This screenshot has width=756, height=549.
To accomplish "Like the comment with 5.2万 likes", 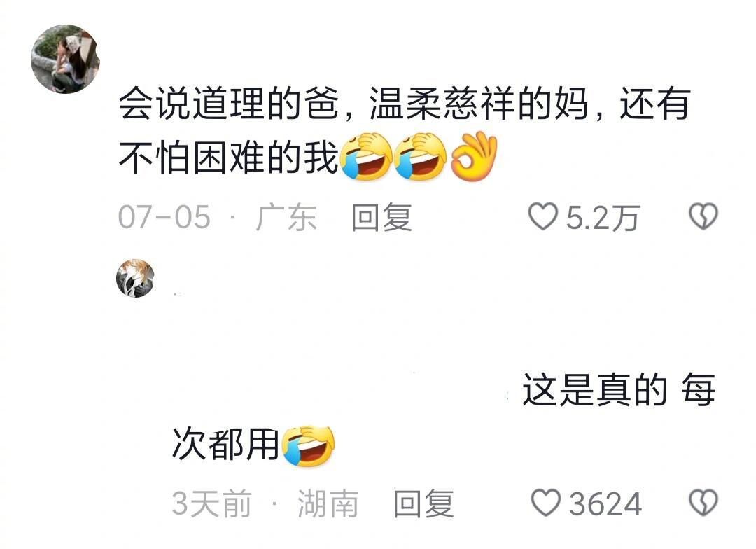I will click(x=543, y=216).
